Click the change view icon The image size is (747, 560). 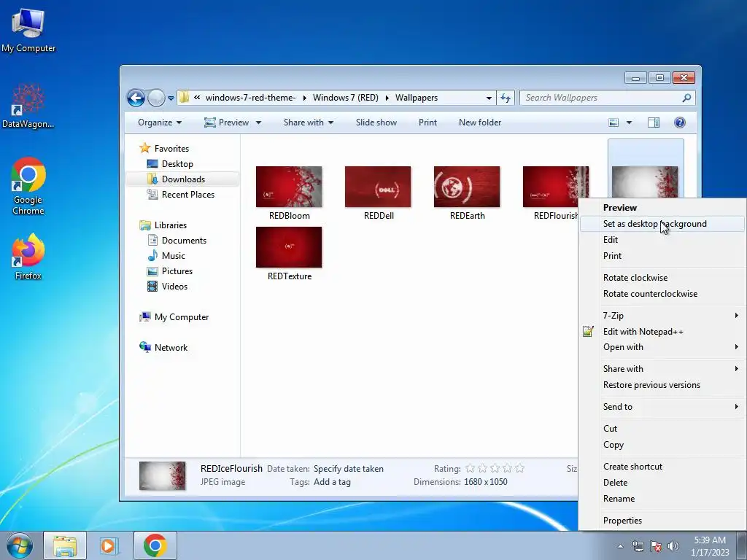[x=614, y=122]
